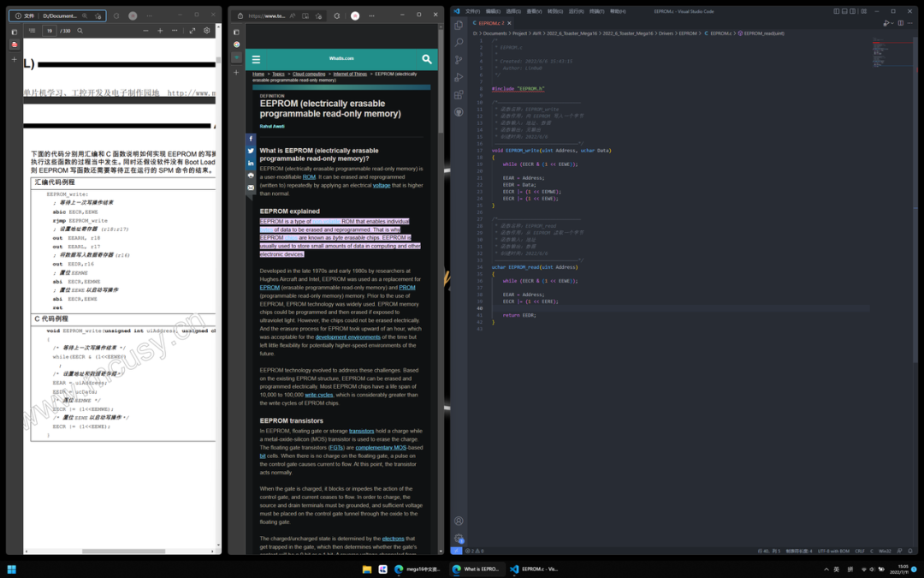Open PDF viewer settings gear

[x=206, y=31]
